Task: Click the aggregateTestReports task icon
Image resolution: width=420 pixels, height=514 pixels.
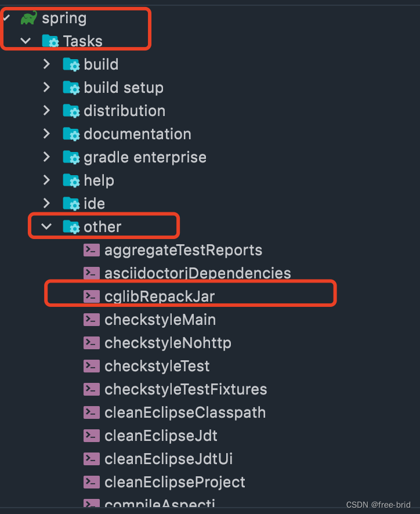Action: [91, 250]
